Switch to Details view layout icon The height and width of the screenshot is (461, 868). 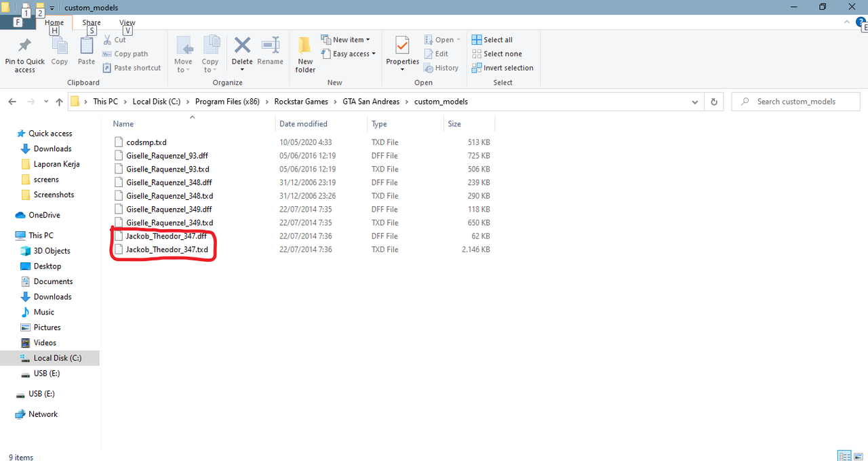(x=844, y=456)
